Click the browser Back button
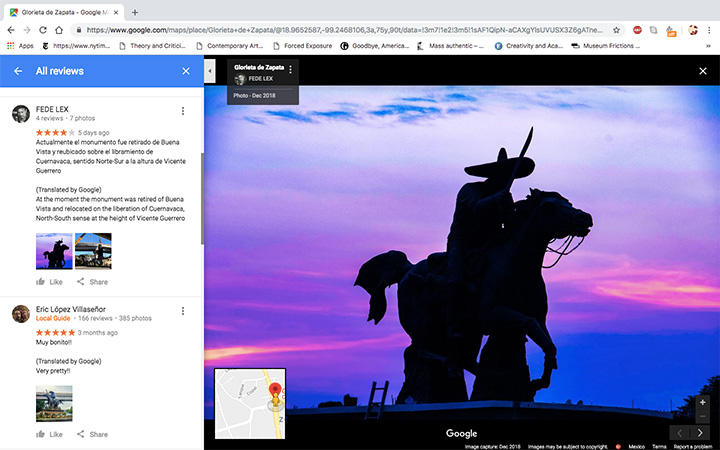Image resolution: width=720 pixels, height=450 pixels. click(11, 30)
